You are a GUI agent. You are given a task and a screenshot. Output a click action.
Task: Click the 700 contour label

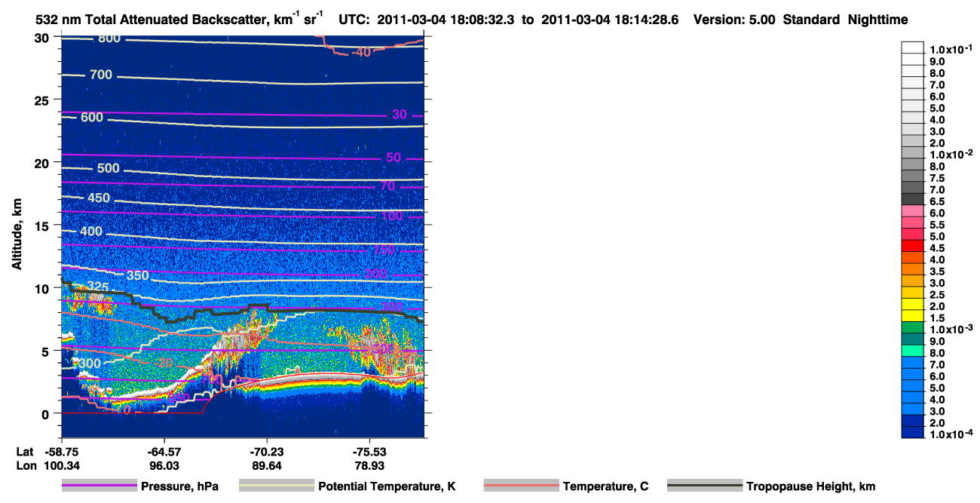(101, 75)
